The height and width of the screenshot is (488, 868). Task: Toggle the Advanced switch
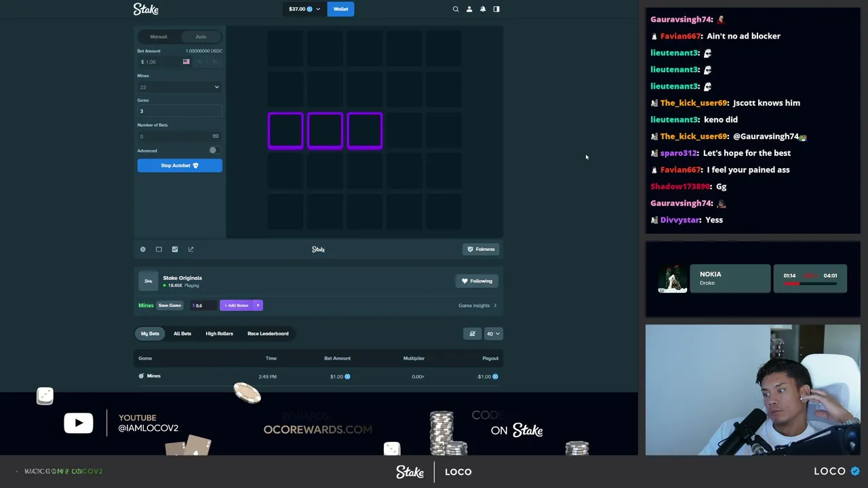click(214, 150)
